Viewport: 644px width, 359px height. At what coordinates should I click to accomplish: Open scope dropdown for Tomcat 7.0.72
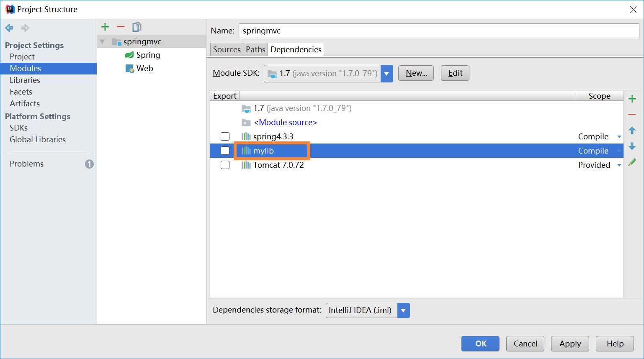pyautogui.click(x=619, y=165)
